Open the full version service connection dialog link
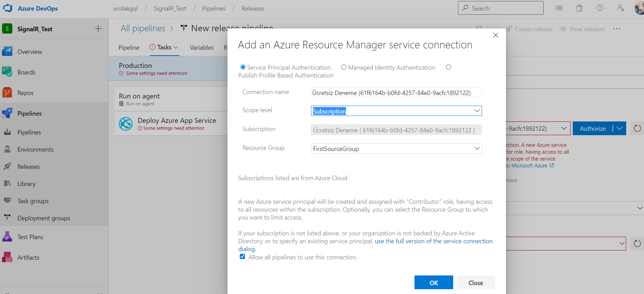 pyautogui.click(x=433, y=241)
